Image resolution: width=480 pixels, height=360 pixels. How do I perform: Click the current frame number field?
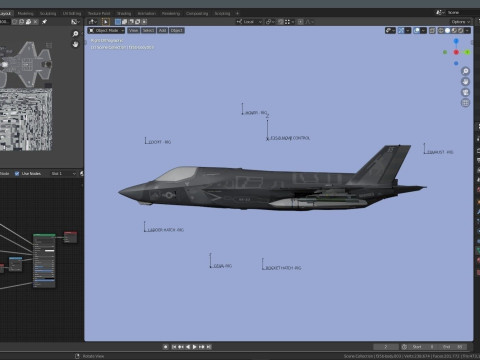[386, 347]
